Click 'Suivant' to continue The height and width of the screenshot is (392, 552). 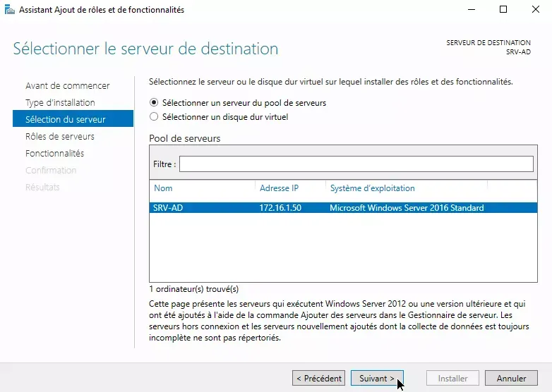[377, 379]
